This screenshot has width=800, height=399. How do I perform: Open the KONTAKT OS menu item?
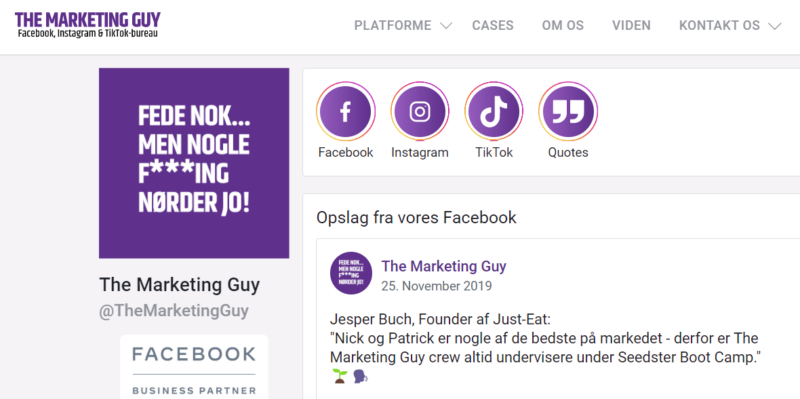(719, 26)
